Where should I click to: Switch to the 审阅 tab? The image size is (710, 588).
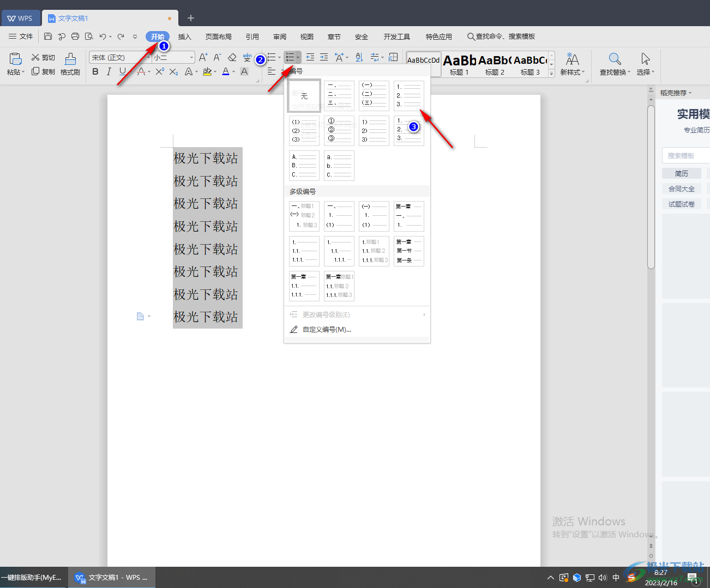(x=280, y=37)
